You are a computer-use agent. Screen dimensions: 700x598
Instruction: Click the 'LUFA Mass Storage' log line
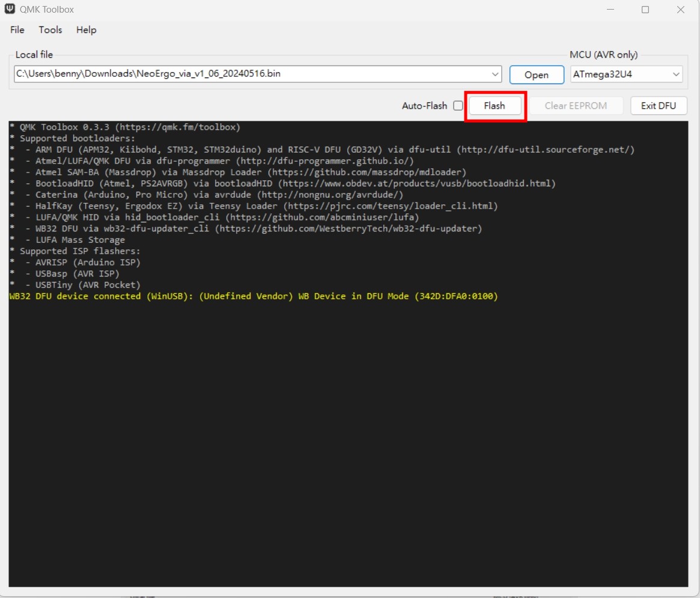coord(67,240)
